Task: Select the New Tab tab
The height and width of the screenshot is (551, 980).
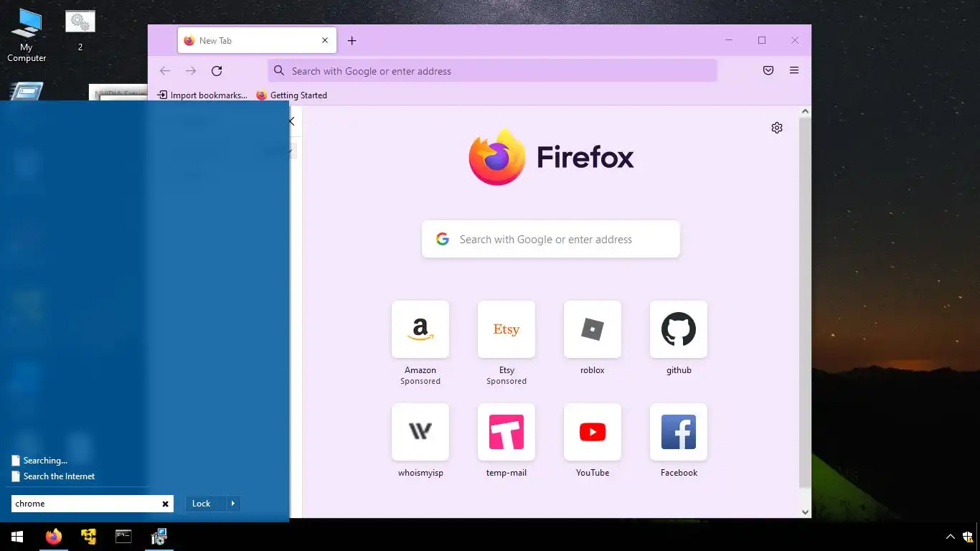Action: pyautogui.click(x=257, y=41)
